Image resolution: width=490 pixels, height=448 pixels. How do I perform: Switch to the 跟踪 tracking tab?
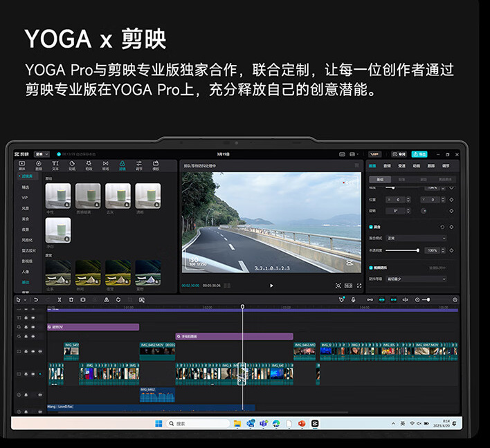tap(431, 166)
